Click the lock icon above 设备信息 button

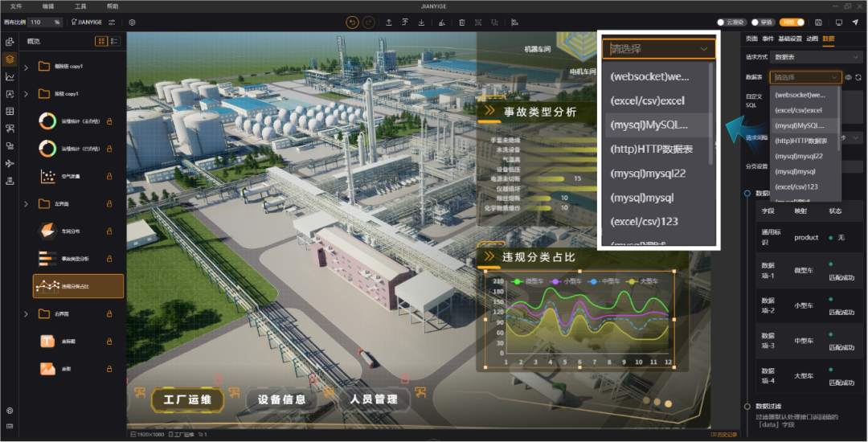pyautogui.click(x=312, y=379)
